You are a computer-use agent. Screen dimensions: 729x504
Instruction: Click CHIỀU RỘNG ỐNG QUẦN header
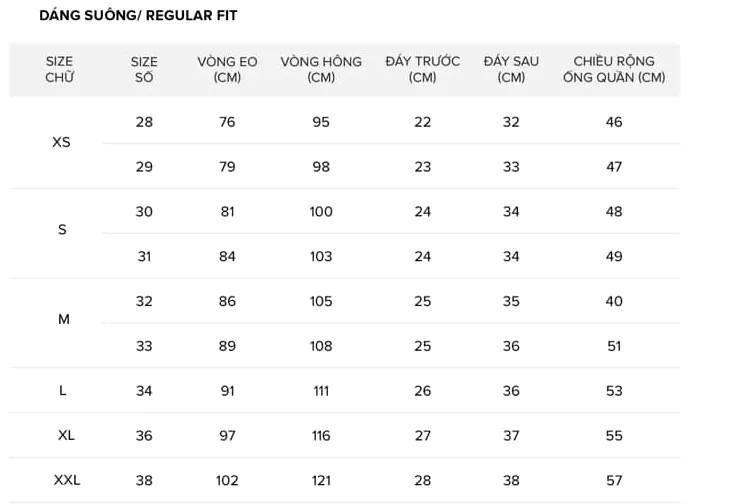point(614,69)
